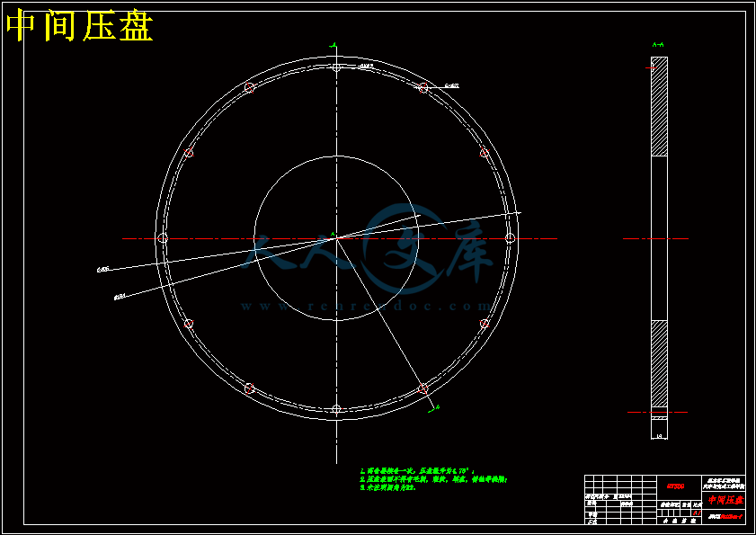Click the red 中间压盘 title block name
Image resolution: width=756 pixels, height=535 pixels.
pyautogui.click(x=725, y=500)
